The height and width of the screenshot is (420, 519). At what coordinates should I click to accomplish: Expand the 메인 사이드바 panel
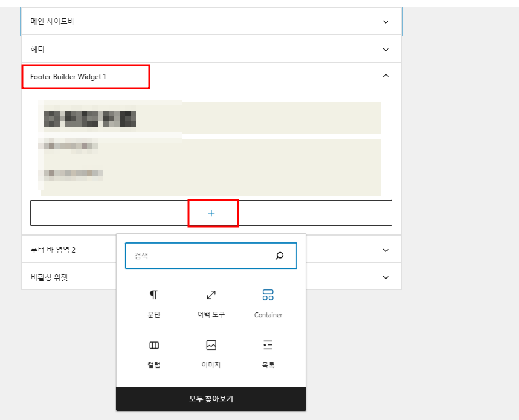tap(385, 21)
